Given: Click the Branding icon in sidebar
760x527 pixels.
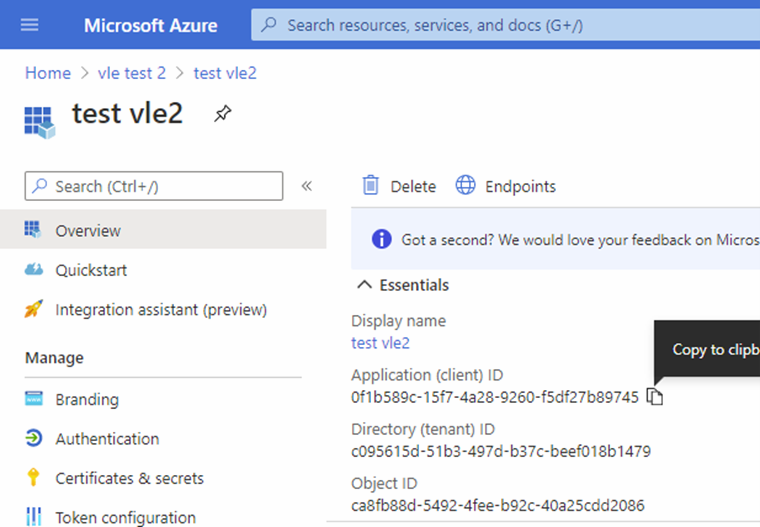Looking at the screenshot, I should click(x=34, y=399).
